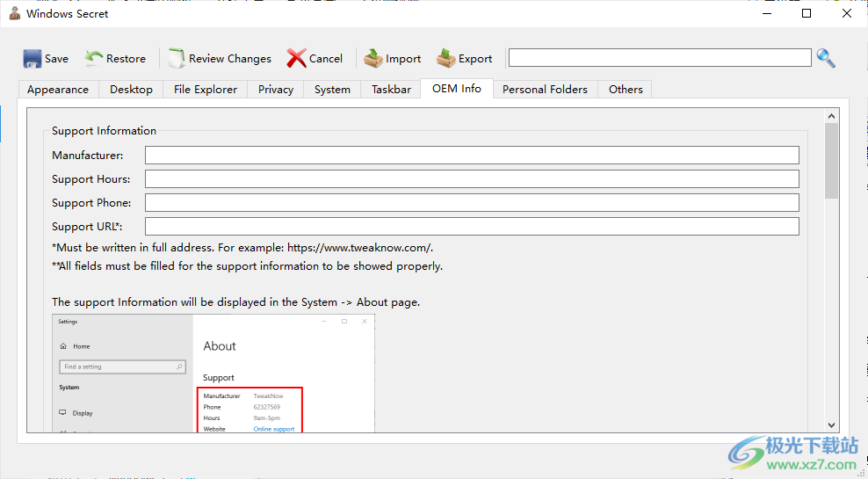
Task: Focus the Support Hours input field
Action: (x=472, y=179)
